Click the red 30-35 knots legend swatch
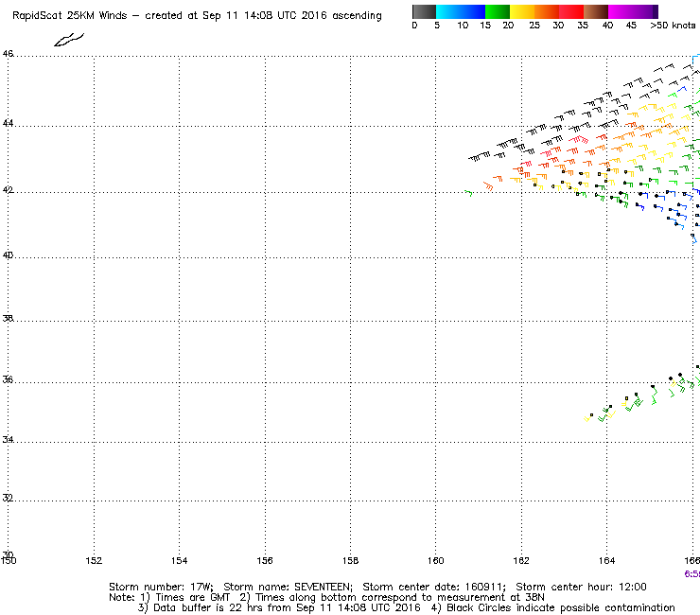Viewport: 700px width, 615px height. point(571,11)
